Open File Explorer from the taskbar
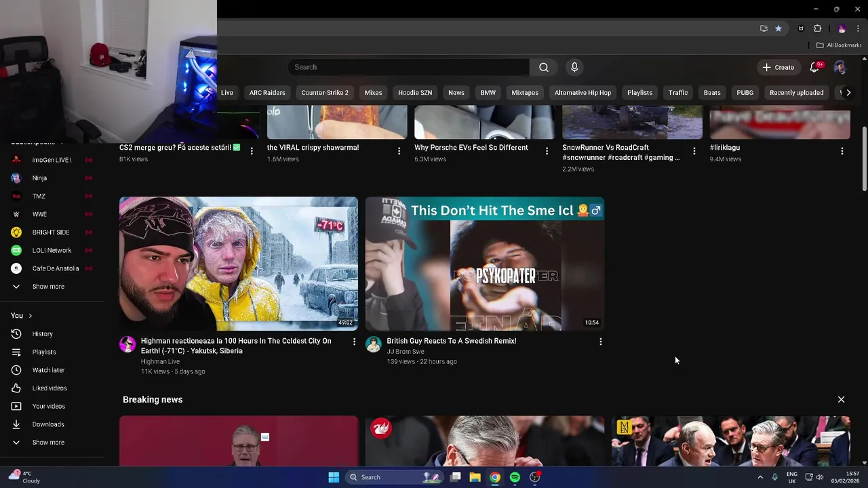 (475, 477)
